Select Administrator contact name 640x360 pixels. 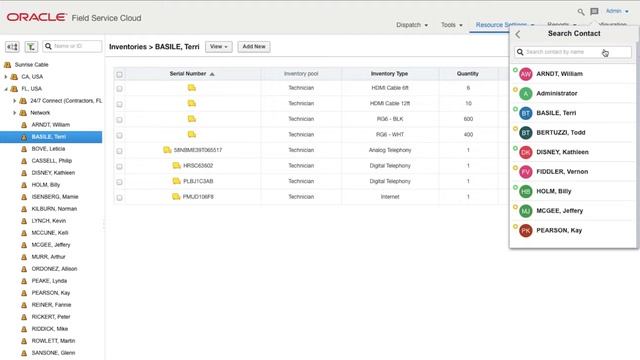click(x=557, y=93)
